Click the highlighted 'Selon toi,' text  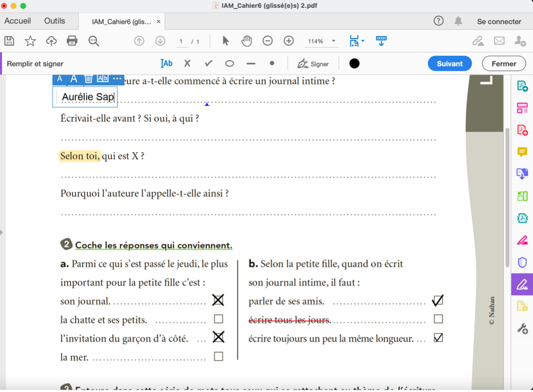tap(80, 156)
